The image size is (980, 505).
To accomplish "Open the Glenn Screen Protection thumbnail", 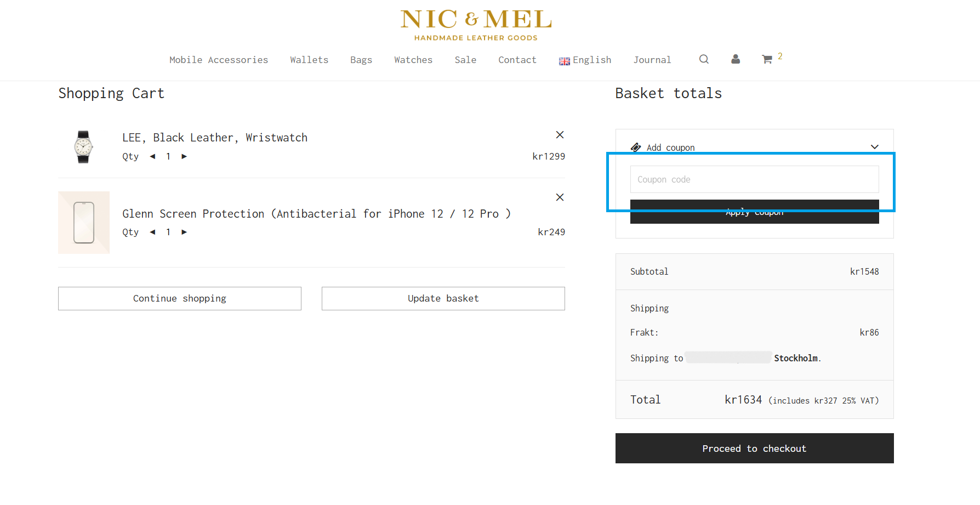I will click(x=84, y=223).
